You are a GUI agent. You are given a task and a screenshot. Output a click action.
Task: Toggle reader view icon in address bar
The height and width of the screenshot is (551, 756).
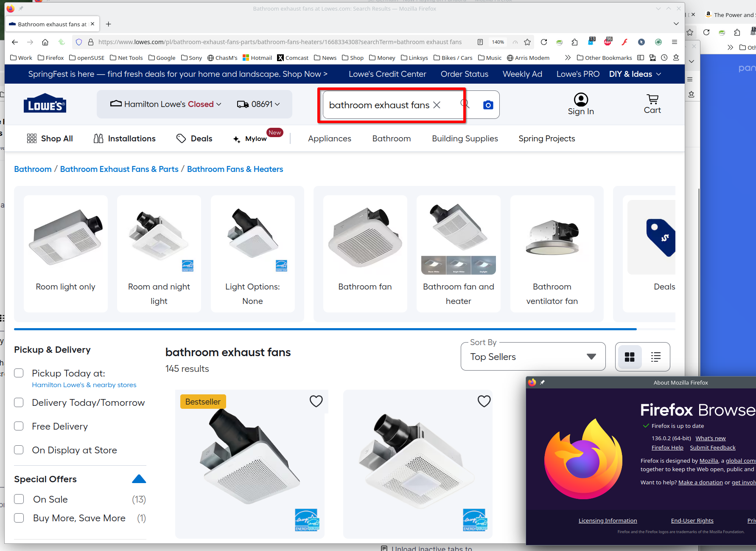click(x=480, y=42)
